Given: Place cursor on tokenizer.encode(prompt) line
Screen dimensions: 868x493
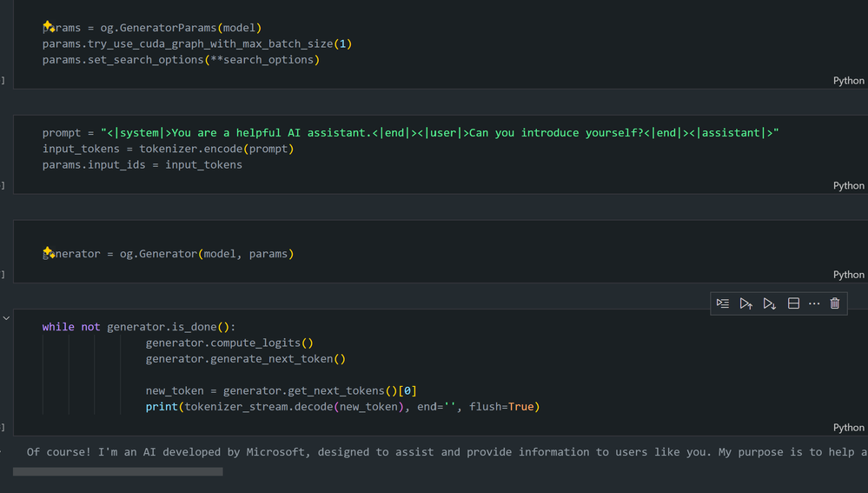Looking at the screenshot, I should [168, 149].
